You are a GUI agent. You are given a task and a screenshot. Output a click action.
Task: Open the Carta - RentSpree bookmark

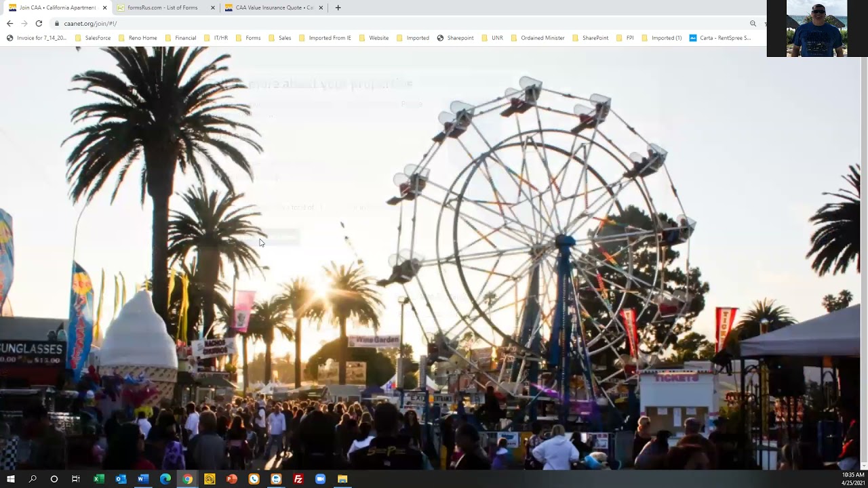(720, 38)
